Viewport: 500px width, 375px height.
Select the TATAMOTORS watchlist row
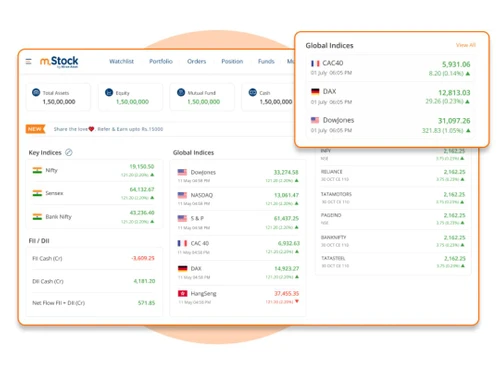tap(392, 198)
